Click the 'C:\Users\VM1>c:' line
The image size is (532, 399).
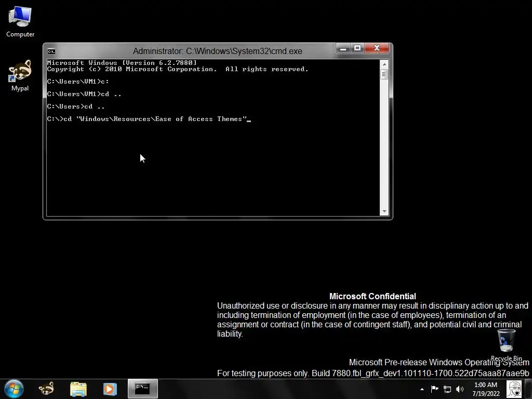coord(78,82)
